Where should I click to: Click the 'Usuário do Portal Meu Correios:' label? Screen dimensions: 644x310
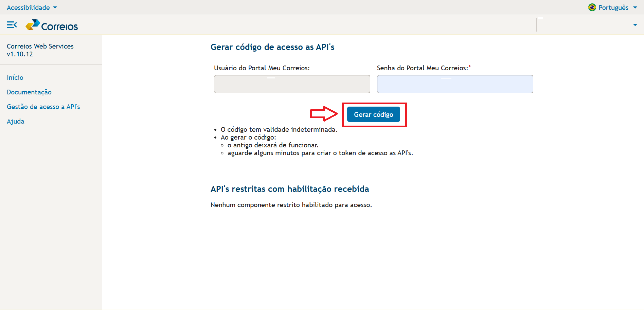click(x=262, y=68)
